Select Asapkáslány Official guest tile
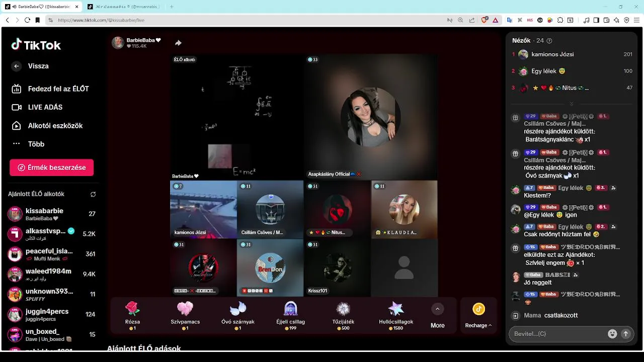The height and width of the screenshot is (362, 644). tap(371, 117)
